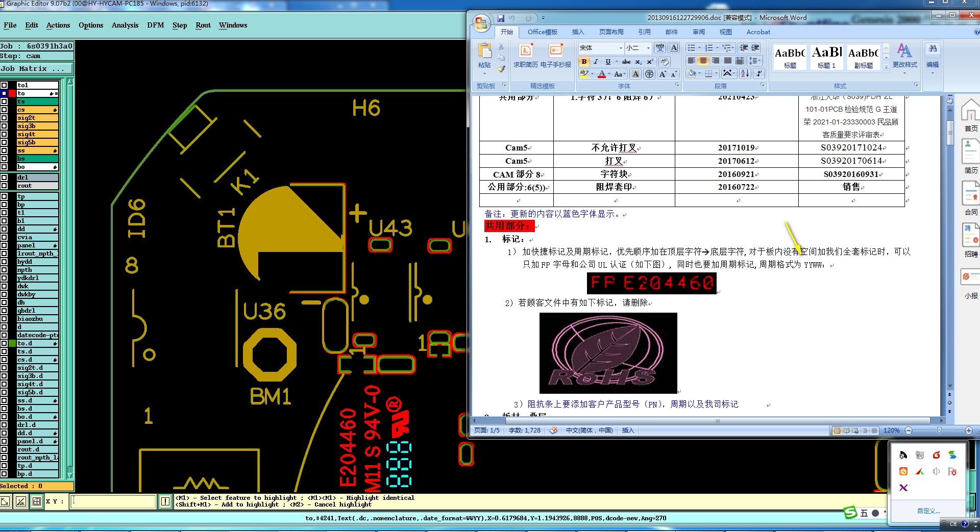Click the 自定义... link in tray popup
Screen dimensions: 980x532
(928, 511)
